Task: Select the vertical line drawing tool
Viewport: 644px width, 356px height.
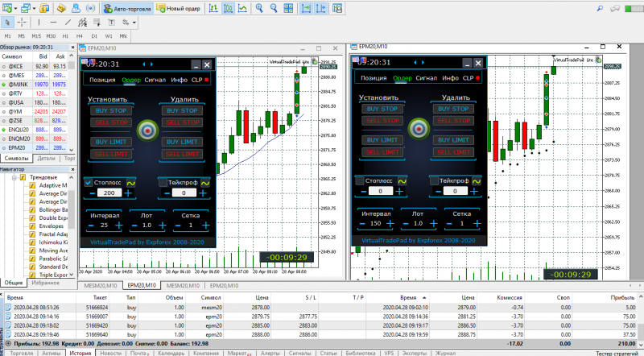Action: pos(39,23)
